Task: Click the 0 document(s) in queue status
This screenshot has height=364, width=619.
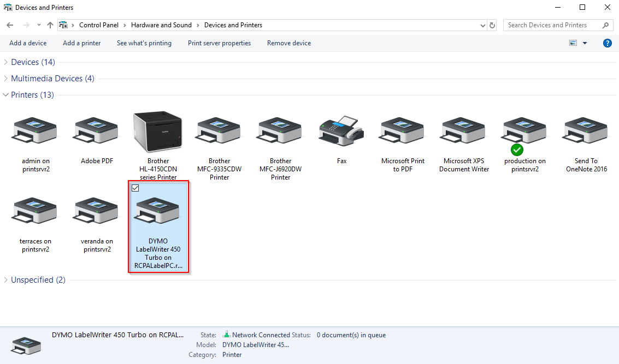Action: (351, 335)
